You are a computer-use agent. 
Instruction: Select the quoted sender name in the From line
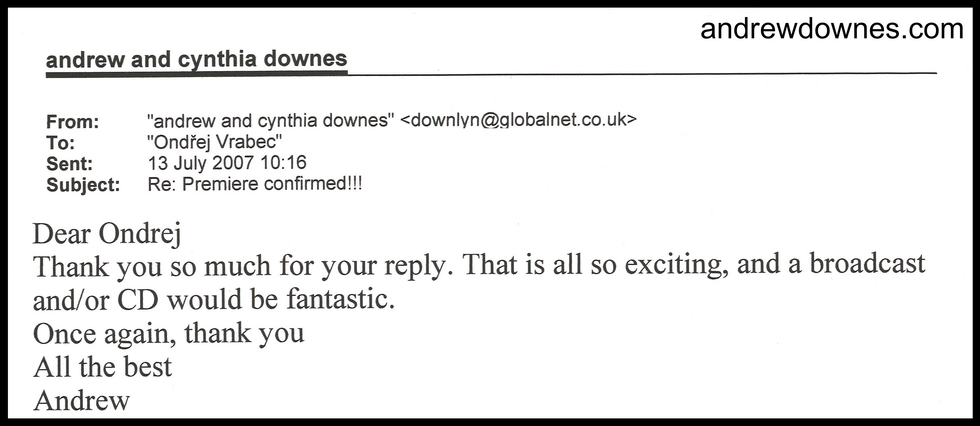coord(270,121)
